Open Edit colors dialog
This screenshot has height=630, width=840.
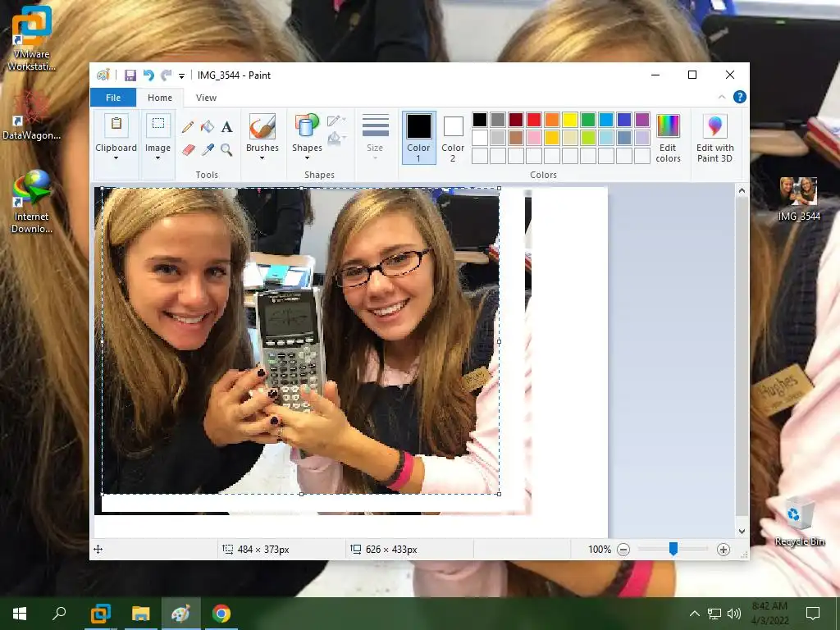[668, 138]
